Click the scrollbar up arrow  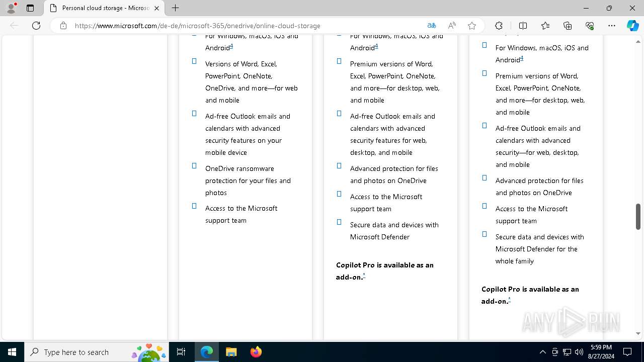coord(638,41)
